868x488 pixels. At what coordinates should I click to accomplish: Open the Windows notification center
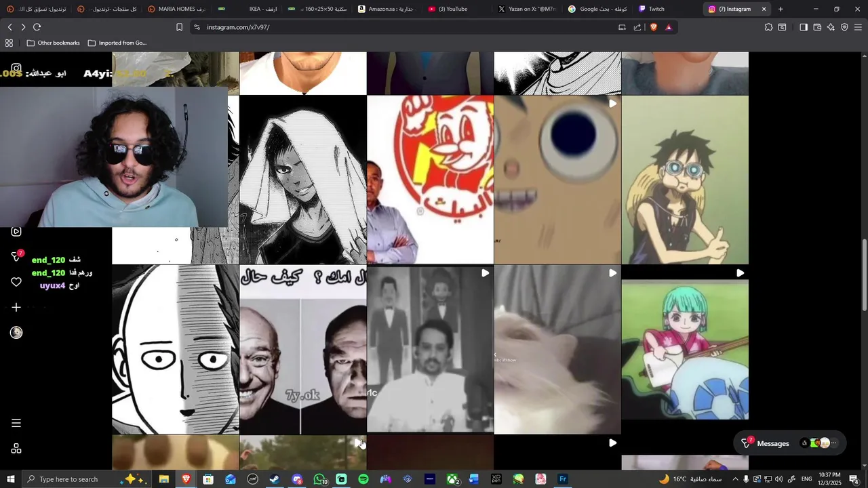(x=854, y=479)
